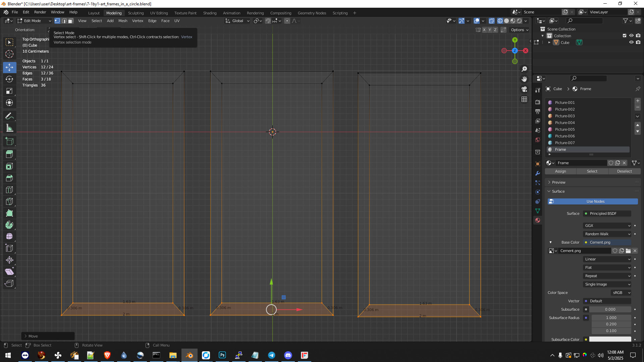Select the Bevel tool
The width and height of the screenshot is (644, 362).
coord(9,178)
